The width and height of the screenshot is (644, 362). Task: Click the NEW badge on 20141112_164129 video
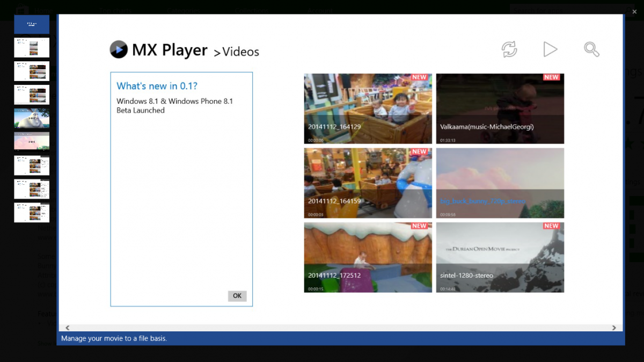click(x=419, y=77)
